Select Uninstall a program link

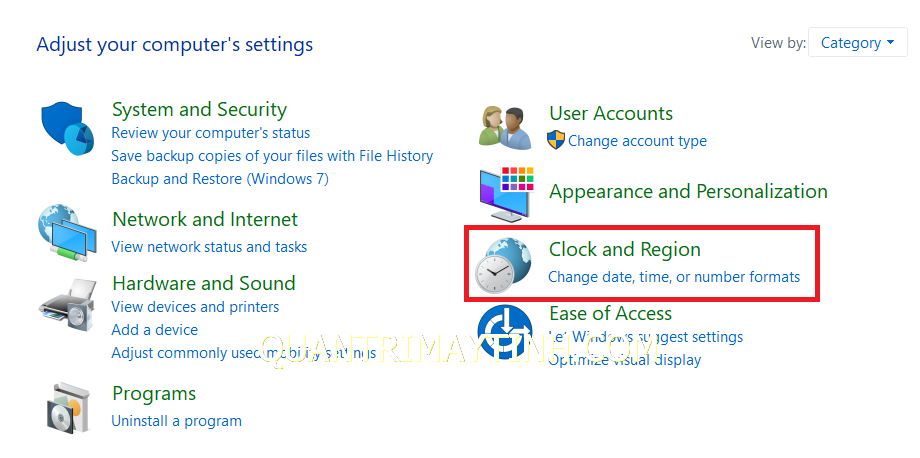pos(177,421)
